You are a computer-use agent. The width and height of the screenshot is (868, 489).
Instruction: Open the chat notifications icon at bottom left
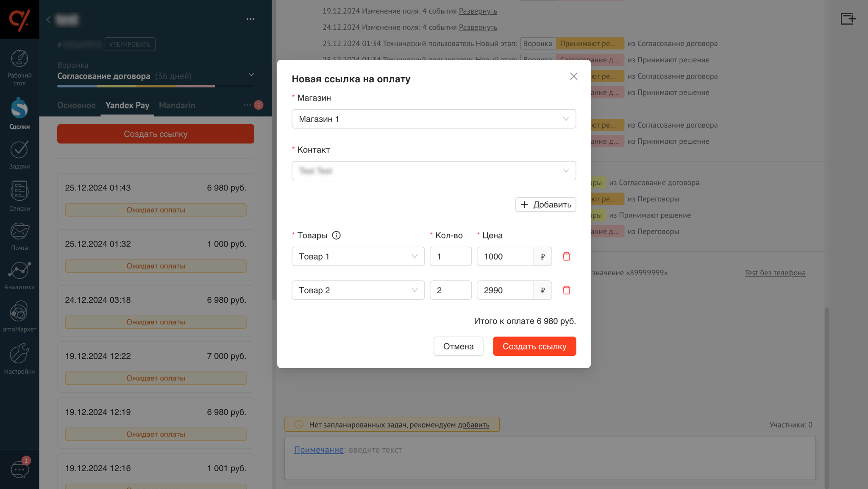coord(19,469)
